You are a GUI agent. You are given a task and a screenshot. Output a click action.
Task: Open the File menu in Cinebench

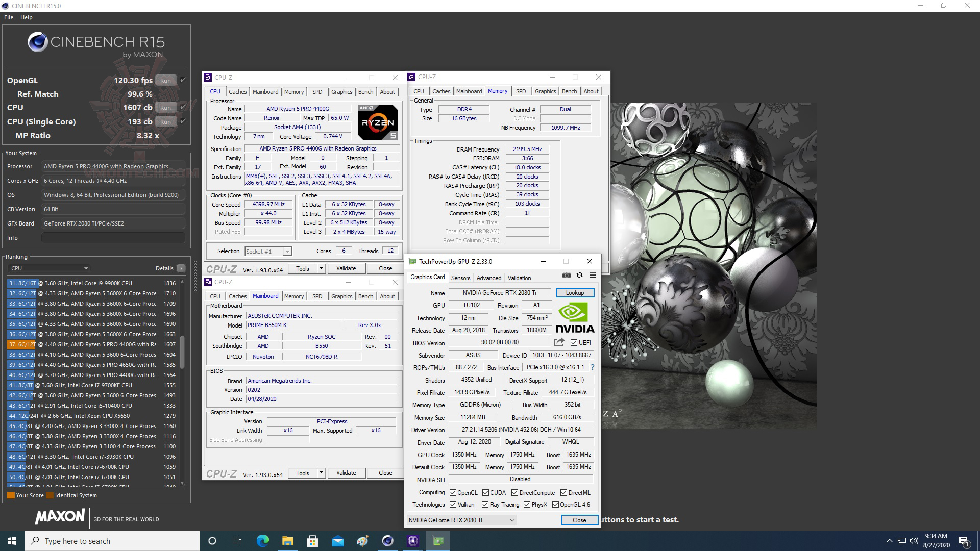[8, 17]
